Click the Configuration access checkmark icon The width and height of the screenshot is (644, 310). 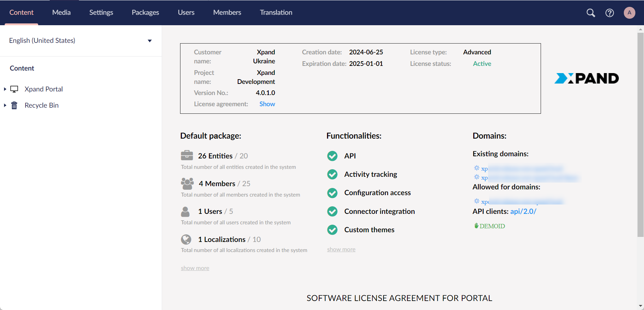pos(332,193)
